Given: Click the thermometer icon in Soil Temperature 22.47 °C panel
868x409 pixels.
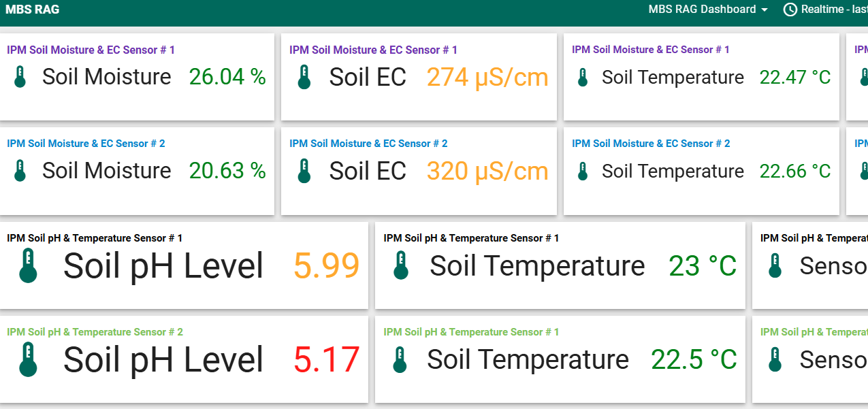Looking at the screenshot, I should [x=583, y=77].
